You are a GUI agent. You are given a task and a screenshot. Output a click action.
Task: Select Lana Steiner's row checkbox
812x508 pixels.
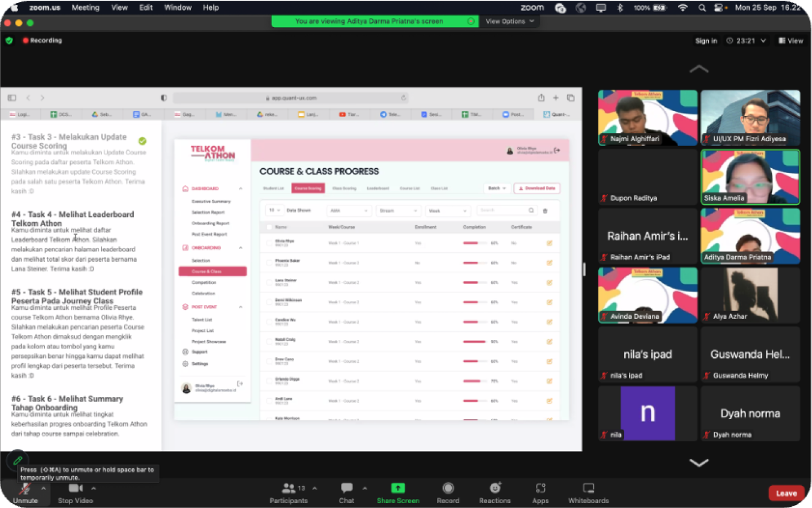[x=269, y=282]
